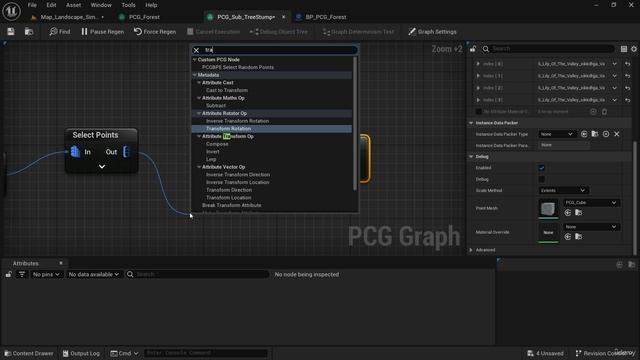
Task: Focus the node palette search field
Action: tap(280, 50)
